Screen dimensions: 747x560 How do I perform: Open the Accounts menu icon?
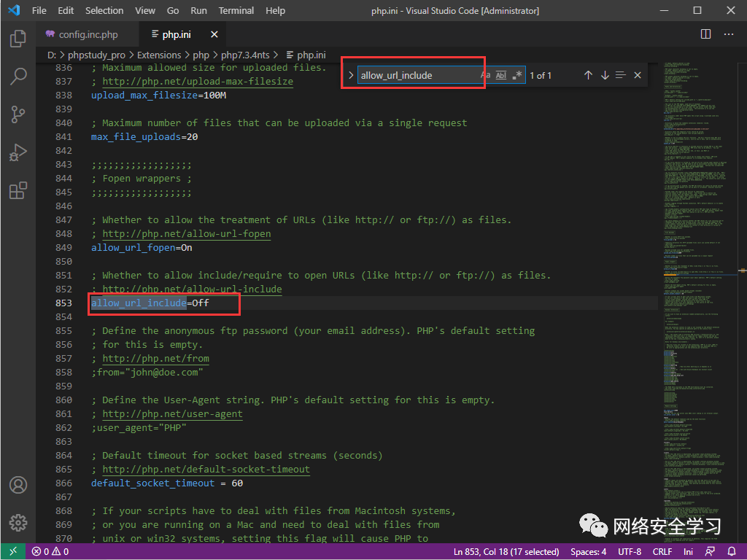[x=18, y=485]
